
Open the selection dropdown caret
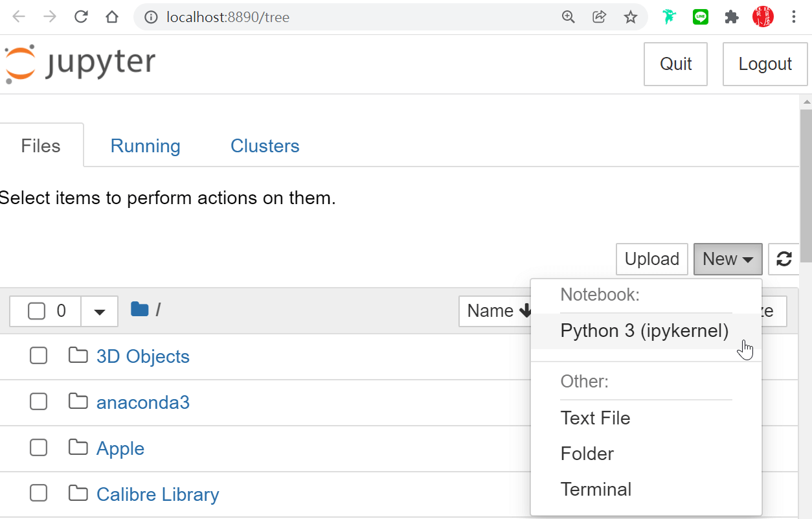coord(99,312)
